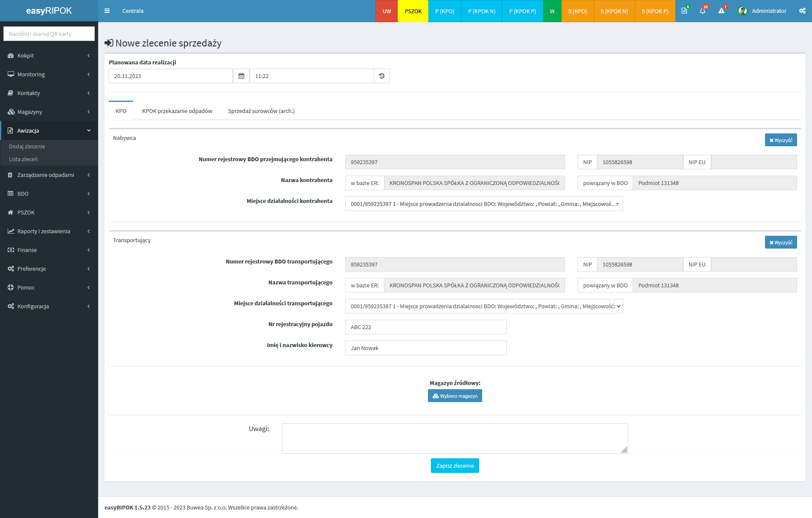Expand the Magazyny sidebar menu
The height and width of the screenshot is (518, 812).
tap(49, 112)
